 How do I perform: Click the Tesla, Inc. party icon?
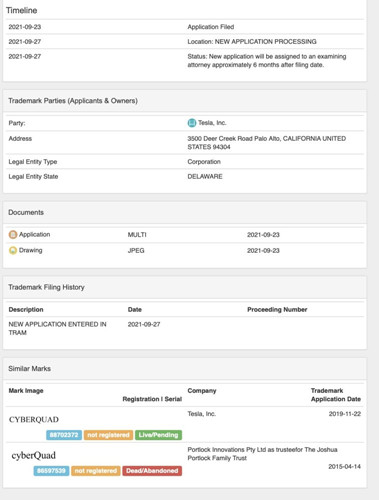pos(192,123)
